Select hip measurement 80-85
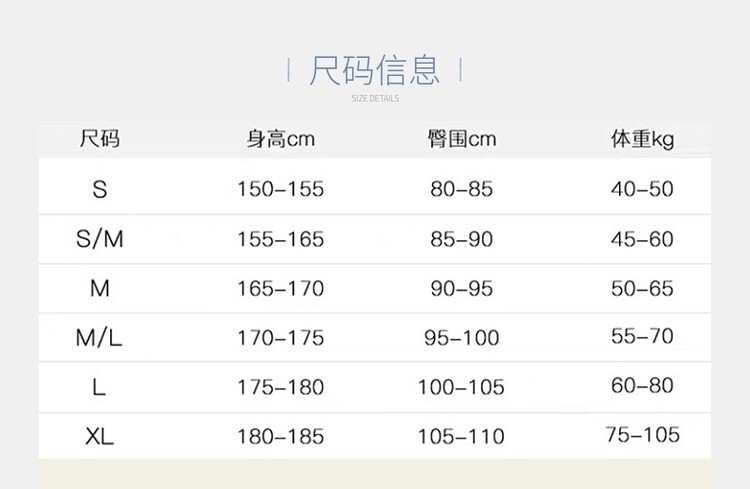The width and height of the screenshot is (750, 489). point(462,189)
